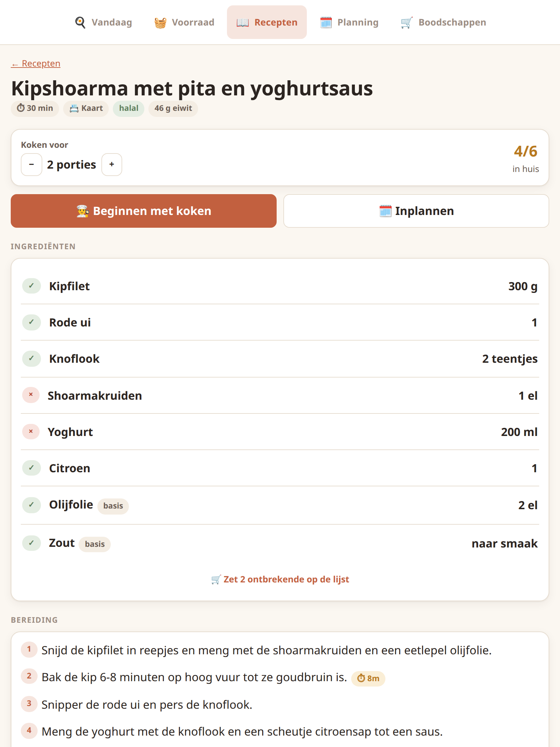
Task: Click the 46 g eiwit tag
Action: (x=173, y=108)
